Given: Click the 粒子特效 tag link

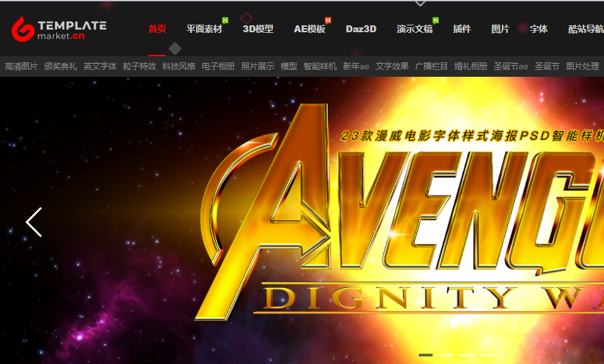Looking at the screenshot, I should click(x=139, y=66).
